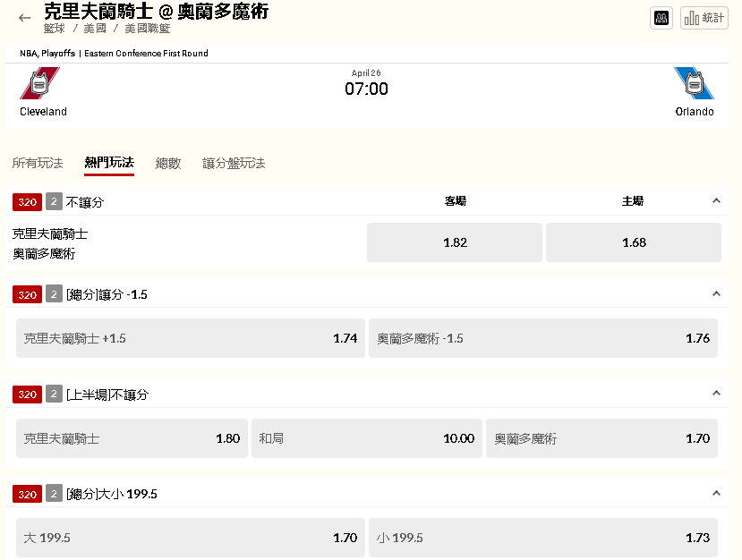
Task: Choose 大 199.5 over at 1.70
Action: [x=191, y=538]
